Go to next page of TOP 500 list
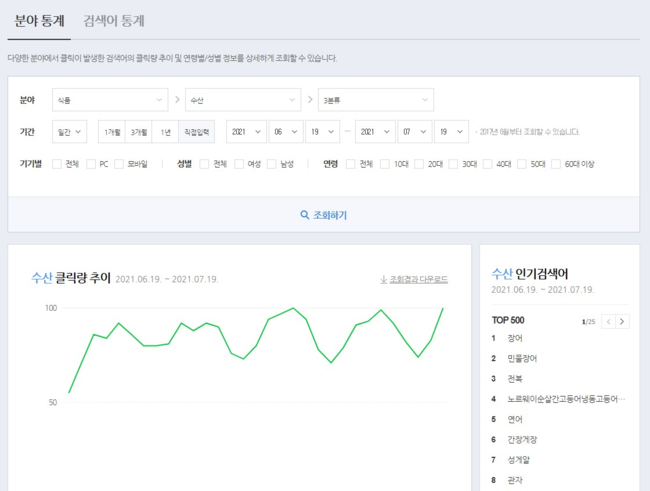Screen dimensions: 650x491 622,321
